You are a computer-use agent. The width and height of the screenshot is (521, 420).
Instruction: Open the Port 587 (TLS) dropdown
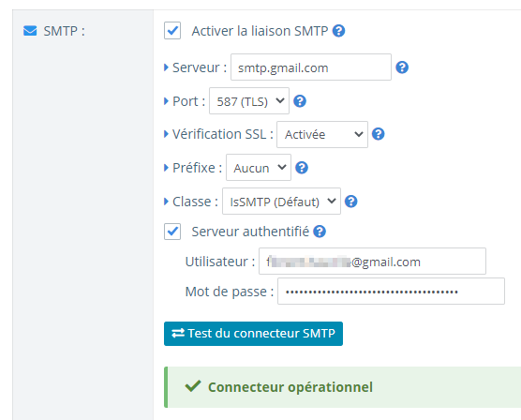coord(249,100)
